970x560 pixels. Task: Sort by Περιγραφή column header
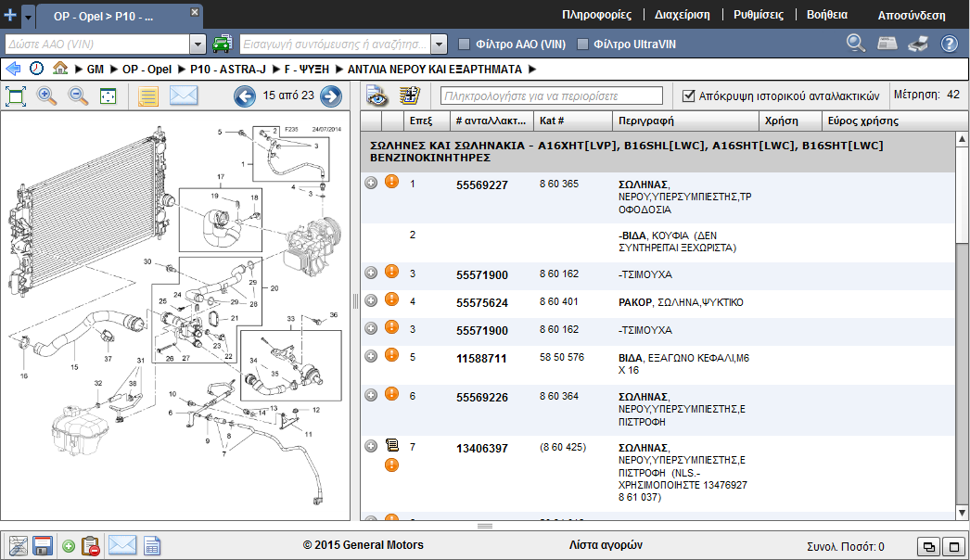pos(685,121)
